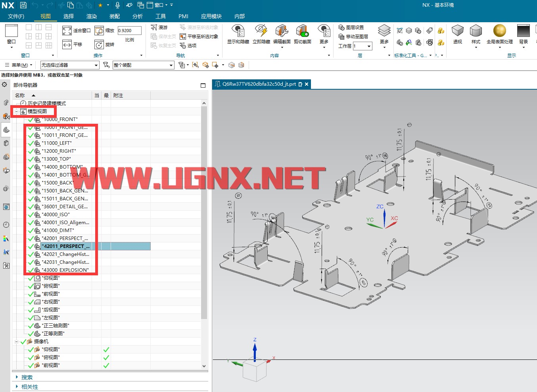Open the 更多 dropdown in 层 group
The width and height of the screenshot is (537, 392).
tap(384, 37)
